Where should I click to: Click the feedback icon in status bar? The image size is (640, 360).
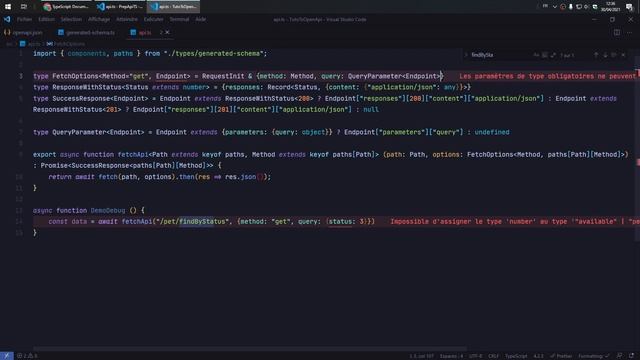coord(620,356)
